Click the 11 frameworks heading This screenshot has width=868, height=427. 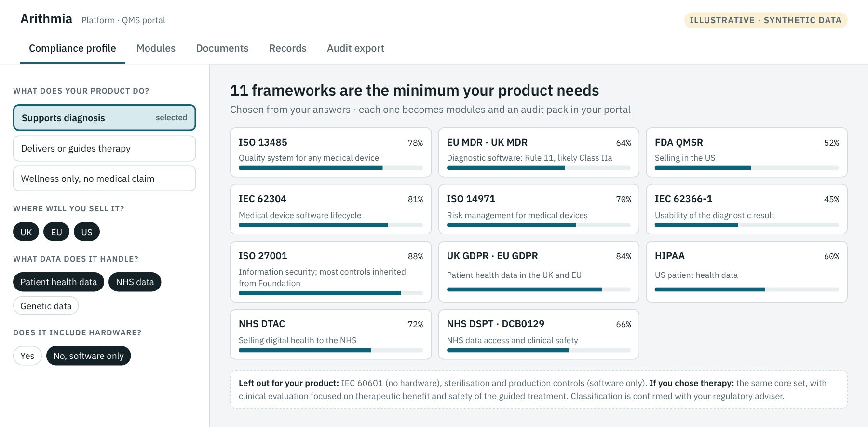click(414, 90)
